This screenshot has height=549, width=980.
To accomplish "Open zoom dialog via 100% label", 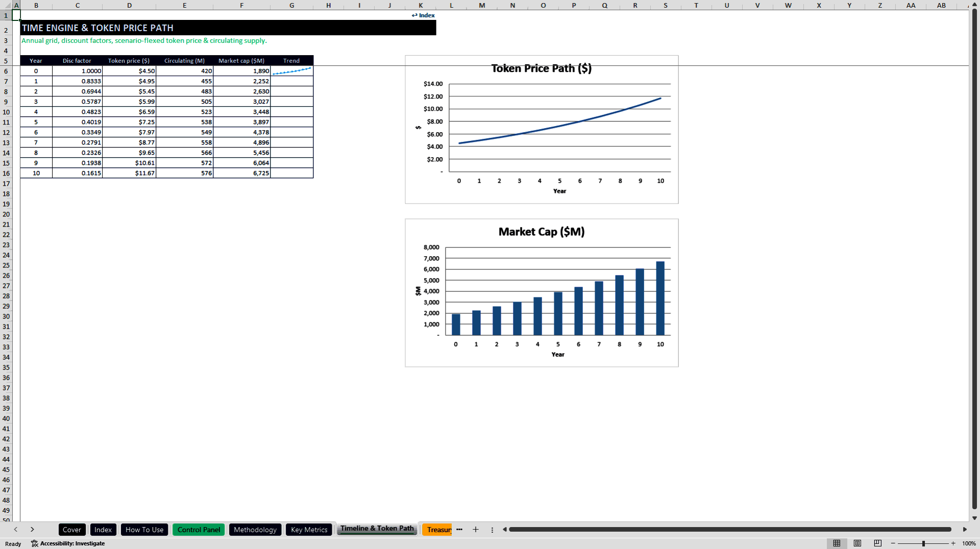I will pos(969,543).
